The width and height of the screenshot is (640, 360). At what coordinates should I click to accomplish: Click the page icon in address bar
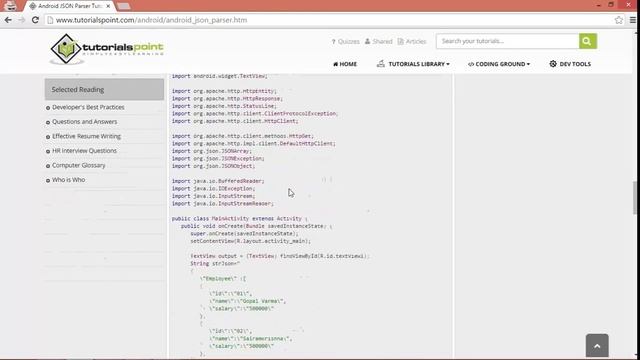[x=50, y=20]
